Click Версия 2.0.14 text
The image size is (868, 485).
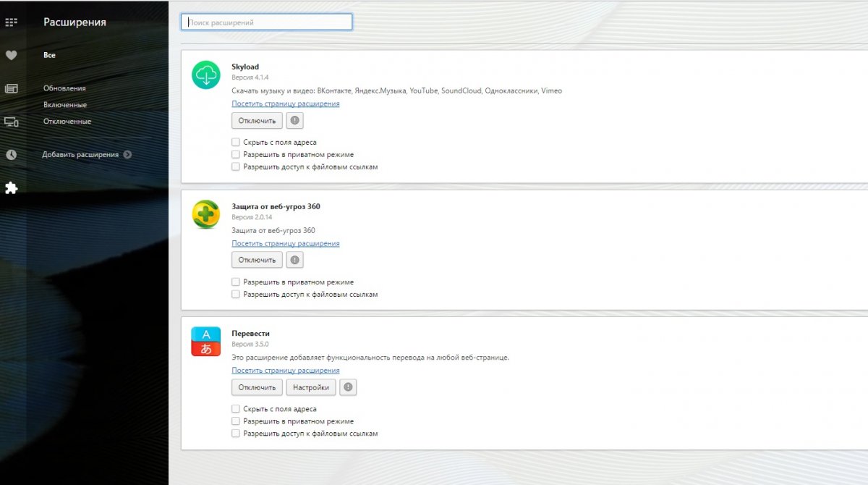(x=252, y=216)
